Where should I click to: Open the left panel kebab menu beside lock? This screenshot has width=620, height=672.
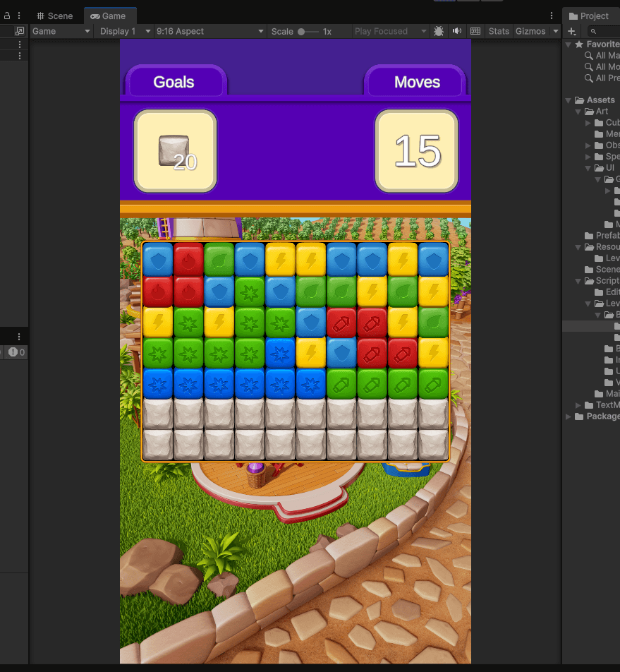point(19,16)
